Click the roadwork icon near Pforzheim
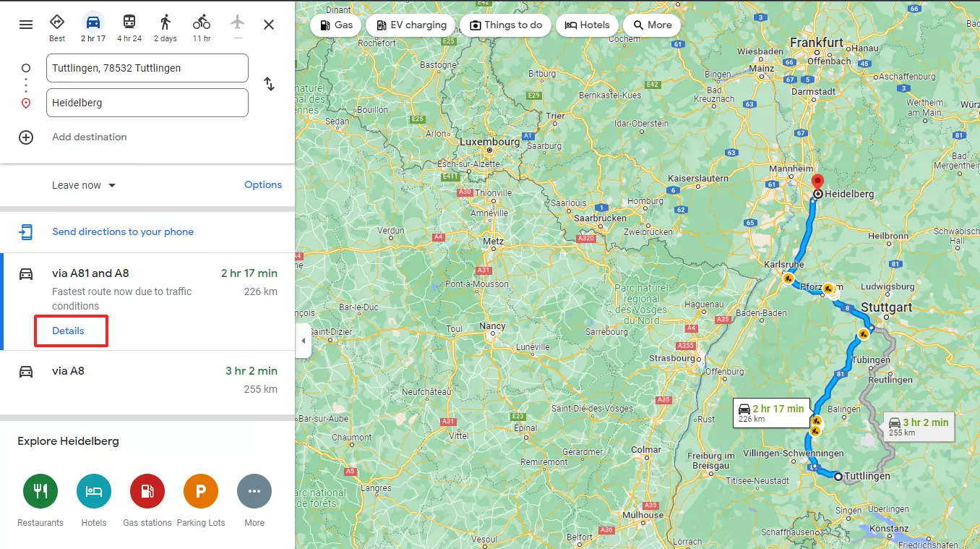The width and height of the screenshot is (980, 549). point(828,289)
